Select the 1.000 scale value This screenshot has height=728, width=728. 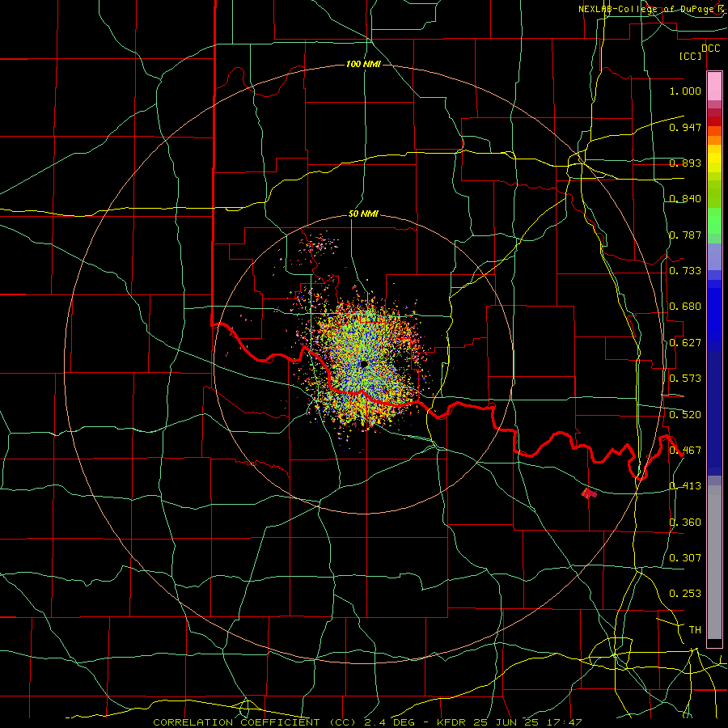685,91
